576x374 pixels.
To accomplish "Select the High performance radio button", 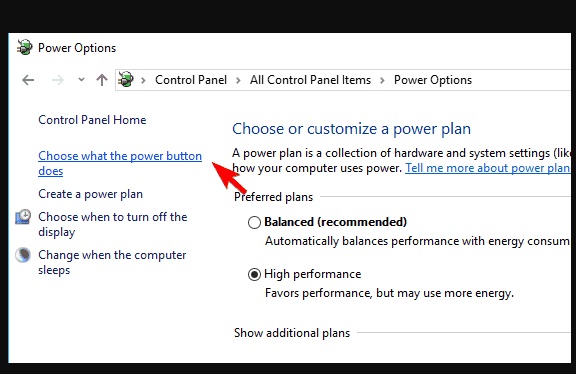I will pyautogui.click(x=254, y=274).
